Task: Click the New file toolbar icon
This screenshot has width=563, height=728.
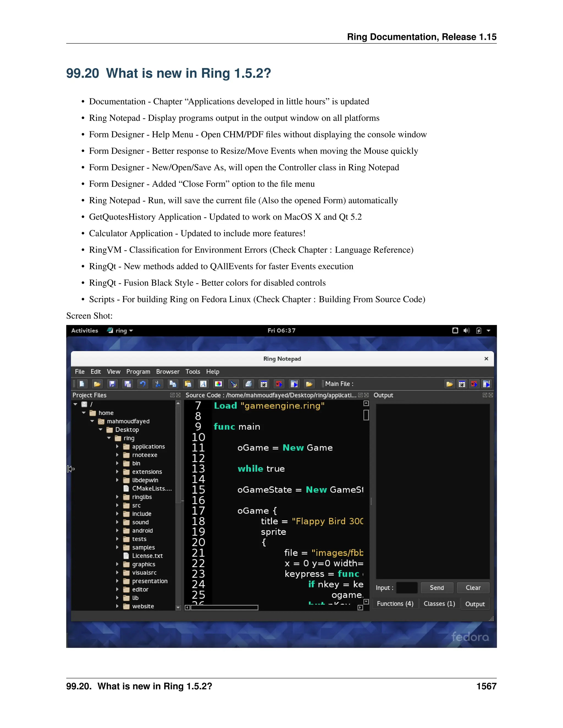Action: tap(82, 384)
